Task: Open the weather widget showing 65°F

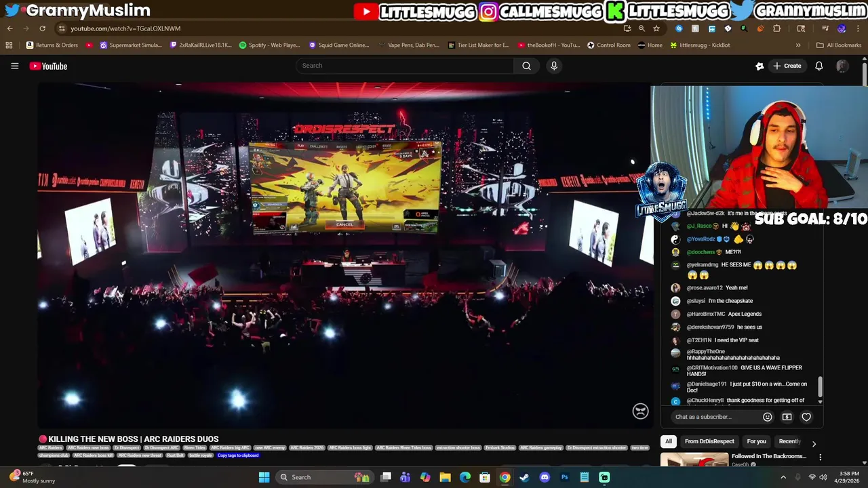Action: coord(33,477)
